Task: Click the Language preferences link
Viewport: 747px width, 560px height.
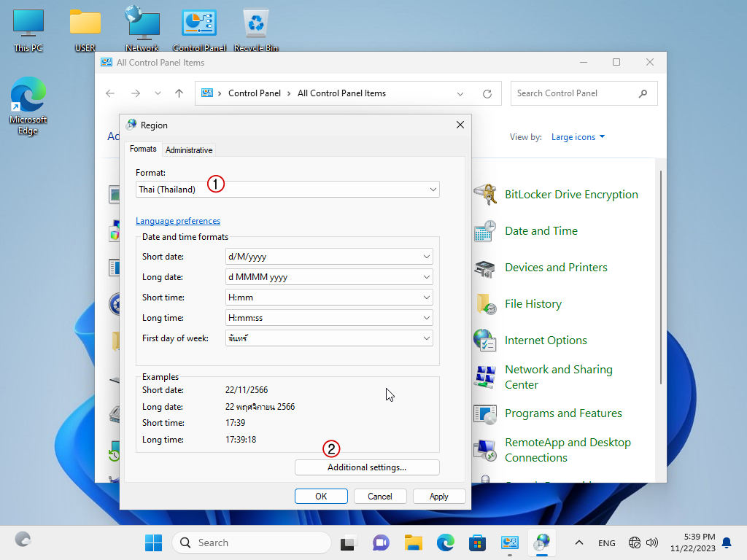Action: (178, 221)
